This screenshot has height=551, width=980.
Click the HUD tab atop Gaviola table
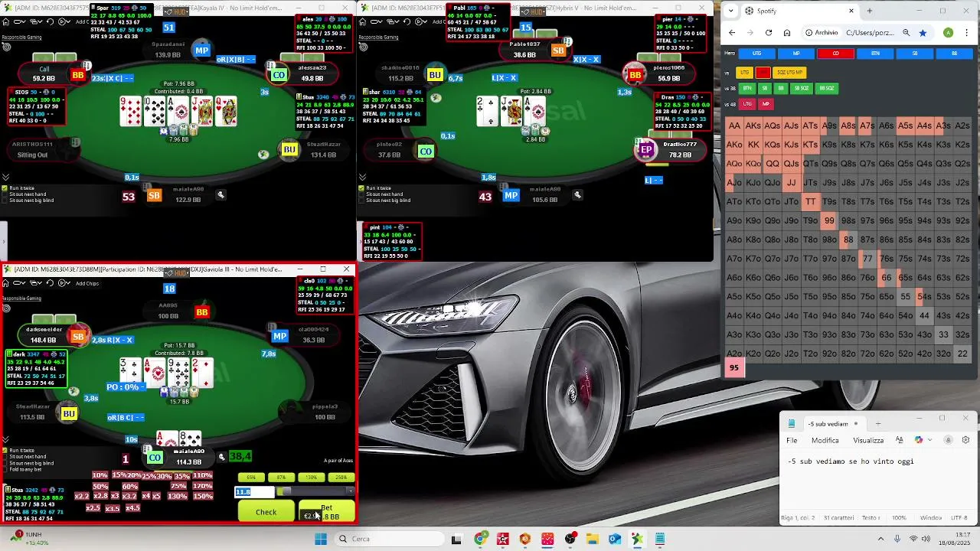point(178,273)
